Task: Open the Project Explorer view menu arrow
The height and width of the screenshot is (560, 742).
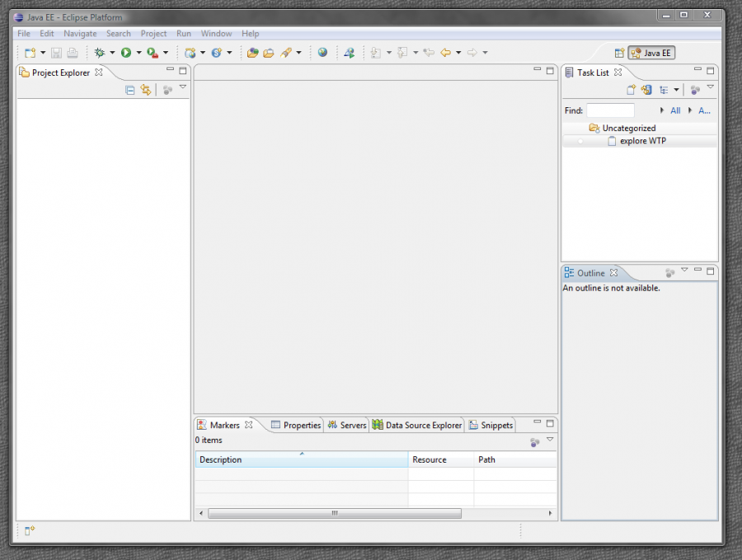Action: click(x=183, y=87)
